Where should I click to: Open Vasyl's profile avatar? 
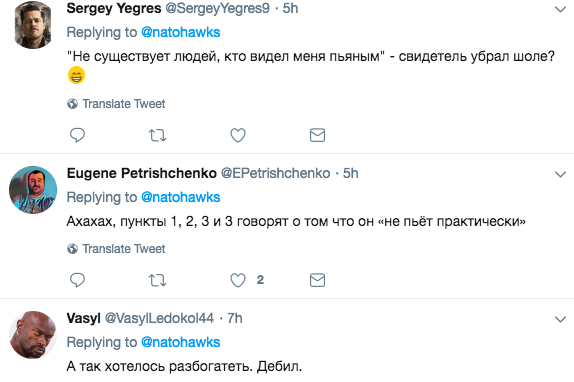(33, 335)
